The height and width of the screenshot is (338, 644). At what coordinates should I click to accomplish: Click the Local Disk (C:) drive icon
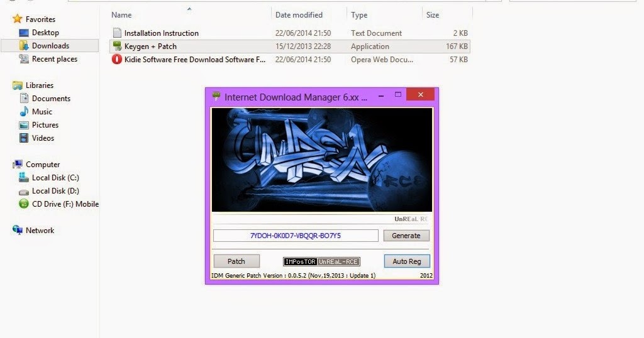[24, 177]
